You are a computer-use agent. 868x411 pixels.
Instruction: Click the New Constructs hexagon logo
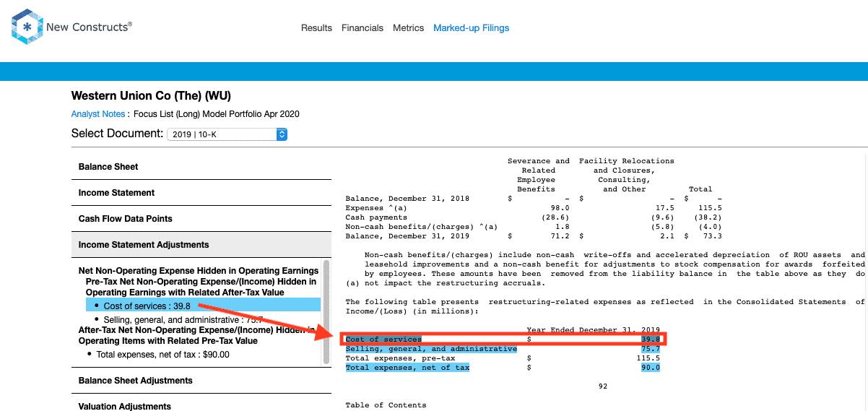(x=27, y=27)
